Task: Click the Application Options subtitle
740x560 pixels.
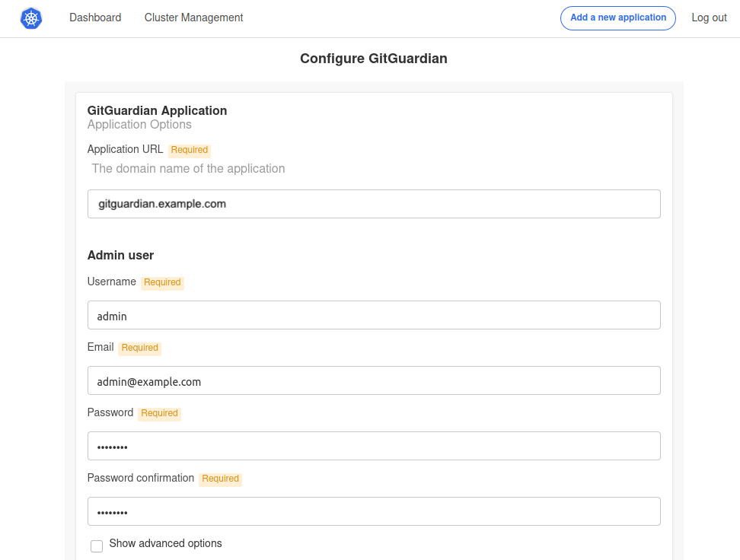Action: (x=139, y=125)
